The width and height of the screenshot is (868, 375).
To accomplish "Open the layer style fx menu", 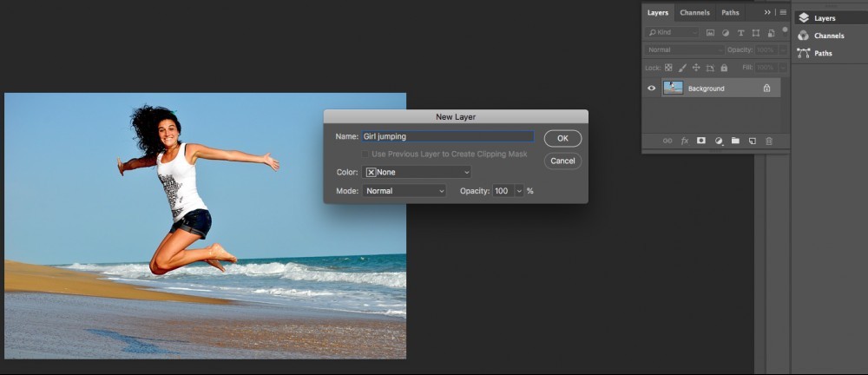I will (684, 141).
